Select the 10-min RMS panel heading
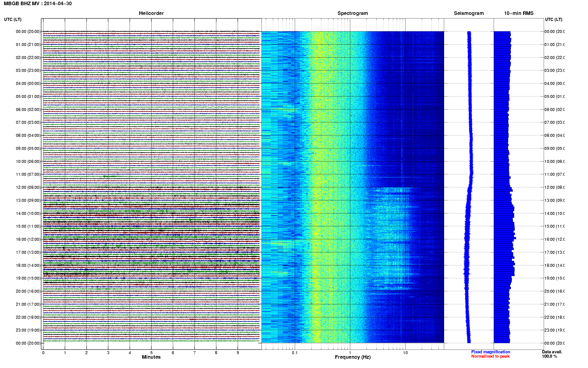Screen dimensions: 588x368 pos(519,13)
